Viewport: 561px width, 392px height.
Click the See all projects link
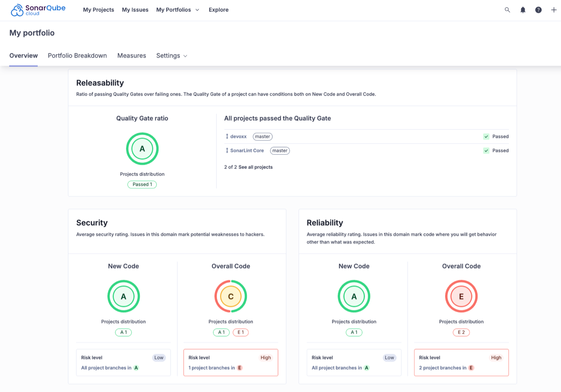point(255,167)
